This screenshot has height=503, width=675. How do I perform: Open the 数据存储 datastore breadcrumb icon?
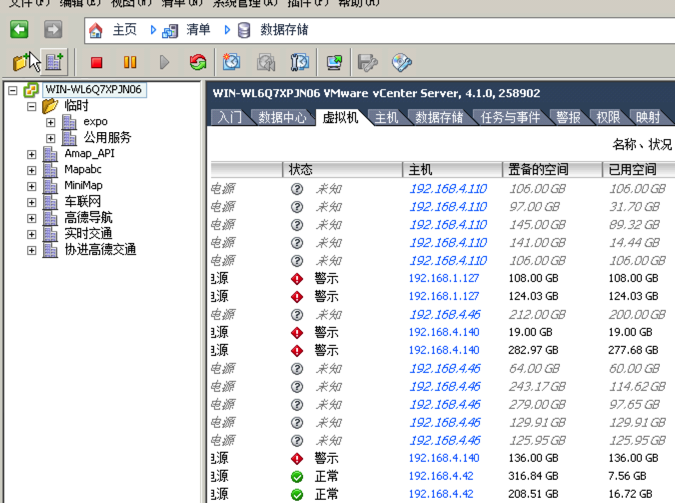tap(244, 31)
